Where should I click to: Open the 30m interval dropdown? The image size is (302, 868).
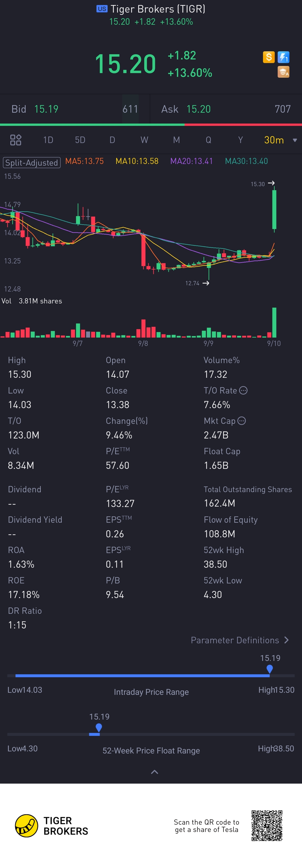[x=274, y=140]
